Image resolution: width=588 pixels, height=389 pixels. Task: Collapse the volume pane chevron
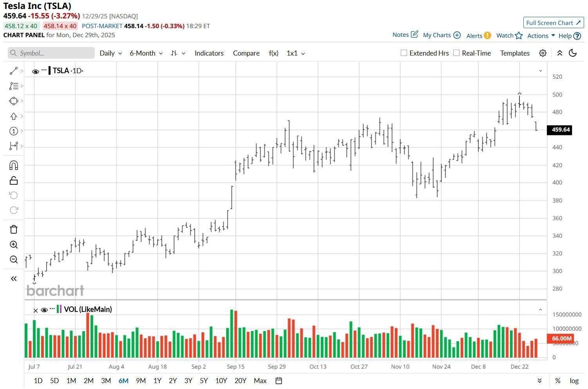pos(541,310)
